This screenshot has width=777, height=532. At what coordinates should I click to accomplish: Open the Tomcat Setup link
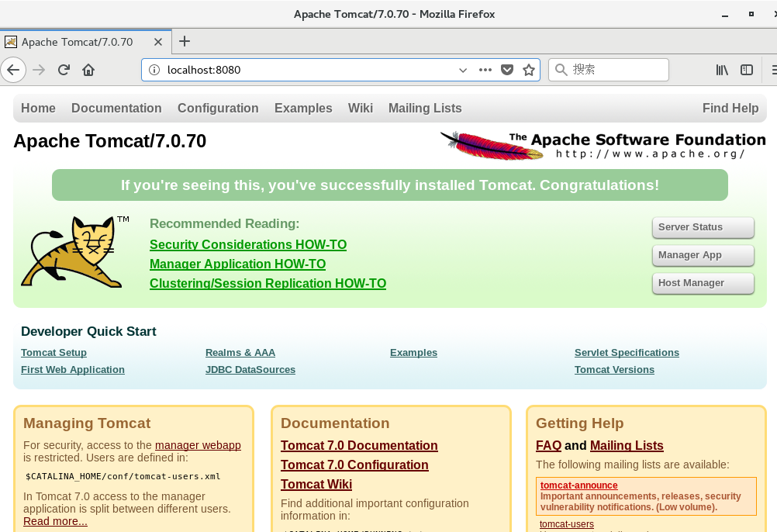(54, 352)
